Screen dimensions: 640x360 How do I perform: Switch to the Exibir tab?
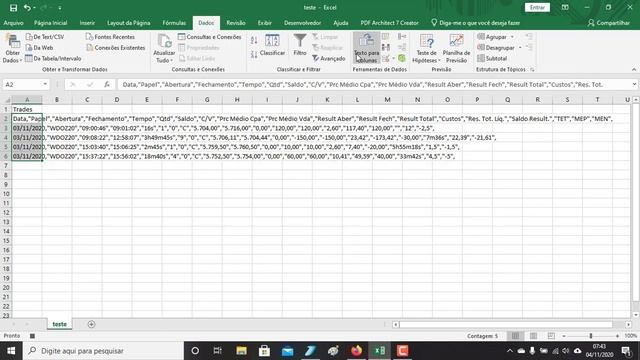click(x=264, y=23)
